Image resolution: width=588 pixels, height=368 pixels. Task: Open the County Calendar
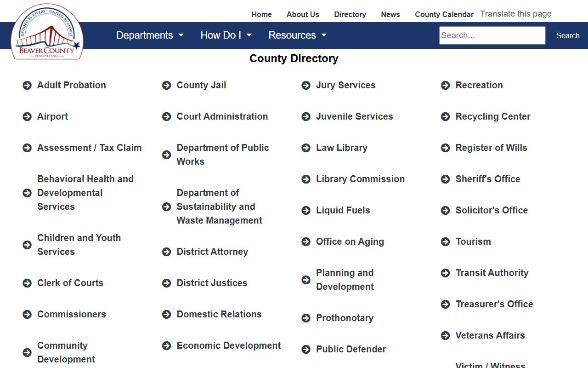click(x=444, y=14)
